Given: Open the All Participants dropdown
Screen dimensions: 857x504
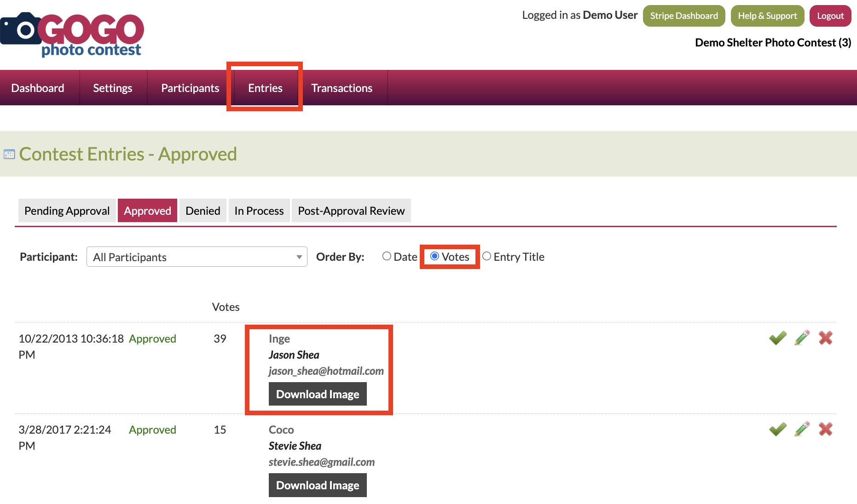Looking at the screenshot, I should pyautogui.click(x=197, y=257).
